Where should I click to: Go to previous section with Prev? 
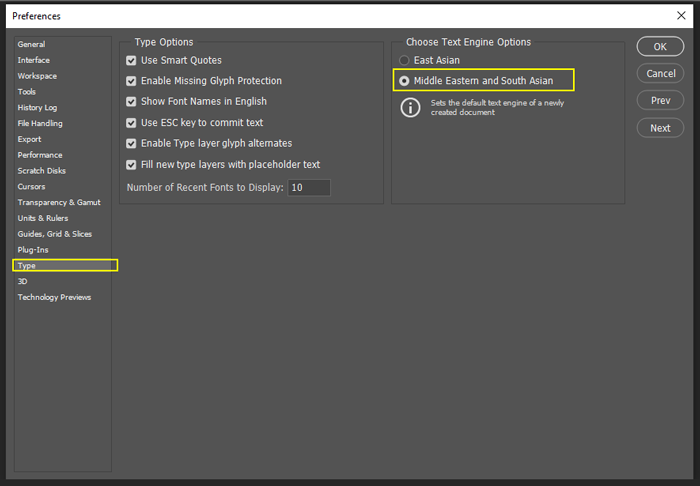660,100
